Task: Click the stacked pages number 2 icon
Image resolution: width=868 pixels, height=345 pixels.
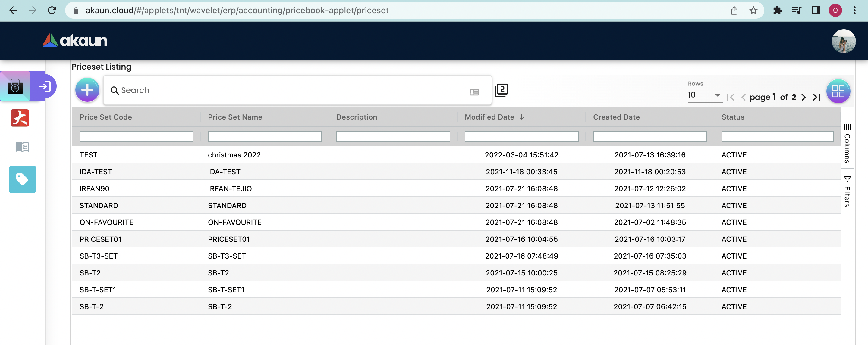Action: coord(501,90)
